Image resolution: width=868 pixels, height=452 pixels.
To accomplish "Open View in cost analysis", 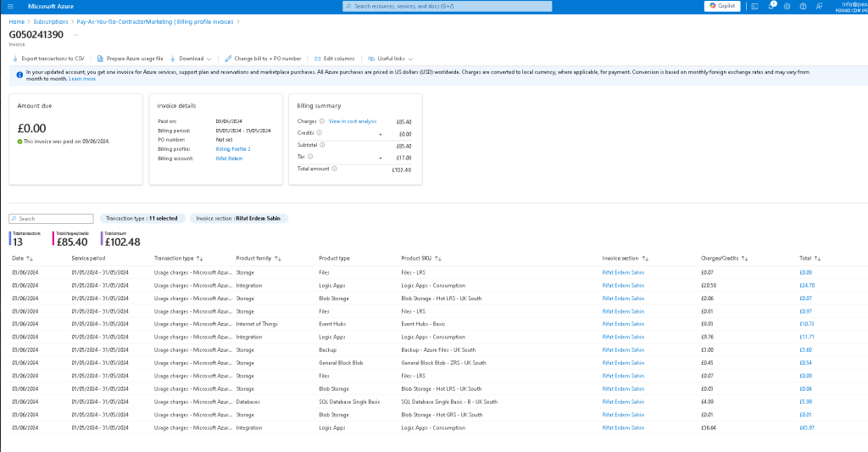I will [x=352, y=121].
